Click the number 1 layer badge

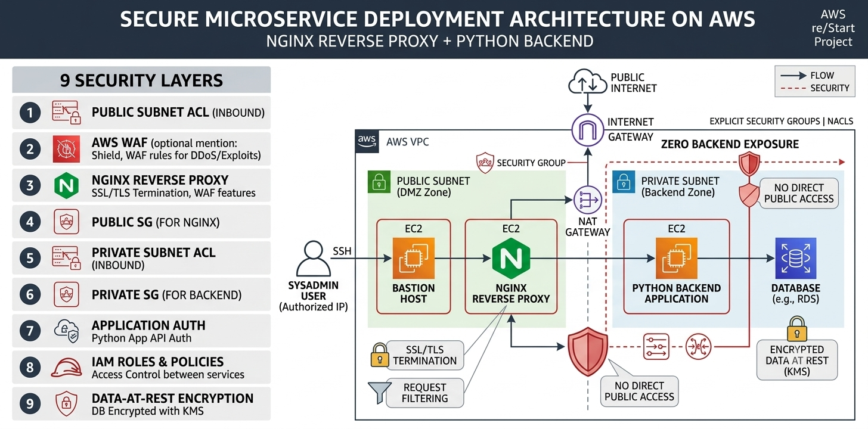30,112
